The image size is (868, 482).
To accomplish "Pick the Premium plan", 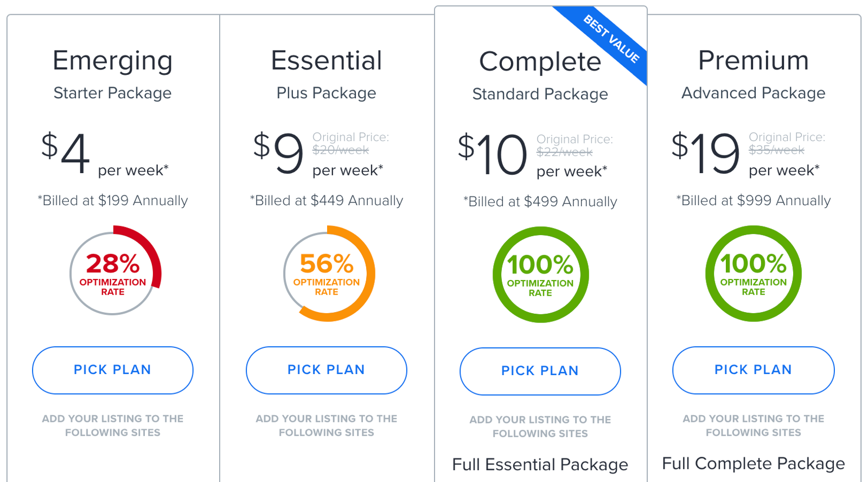I will pyautogui.click(x=754, y=370).
